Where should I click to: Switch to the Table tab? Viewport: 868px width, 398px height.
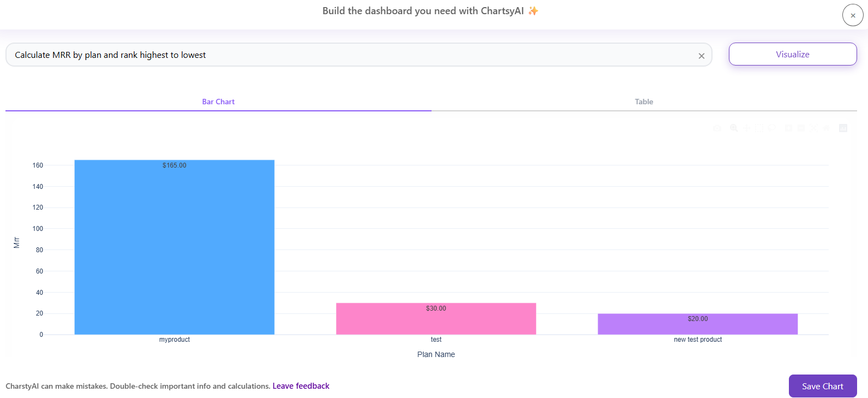(644, 102)
